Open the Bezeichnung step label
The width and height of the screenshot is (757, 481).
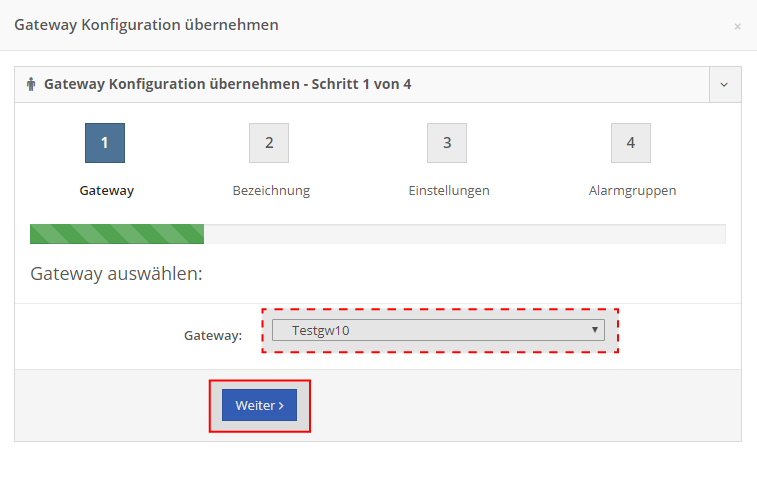pos(271,191)
